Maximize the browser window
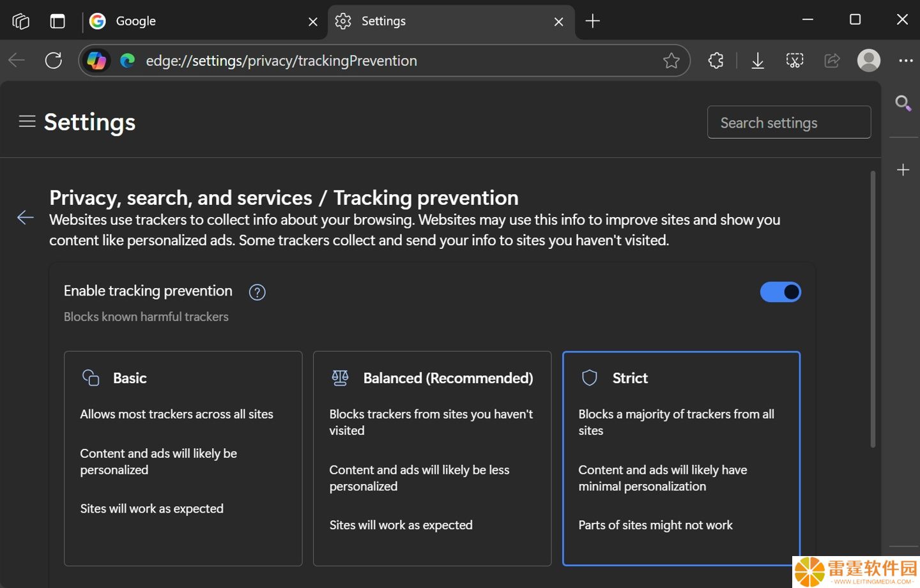 point(855,20)
